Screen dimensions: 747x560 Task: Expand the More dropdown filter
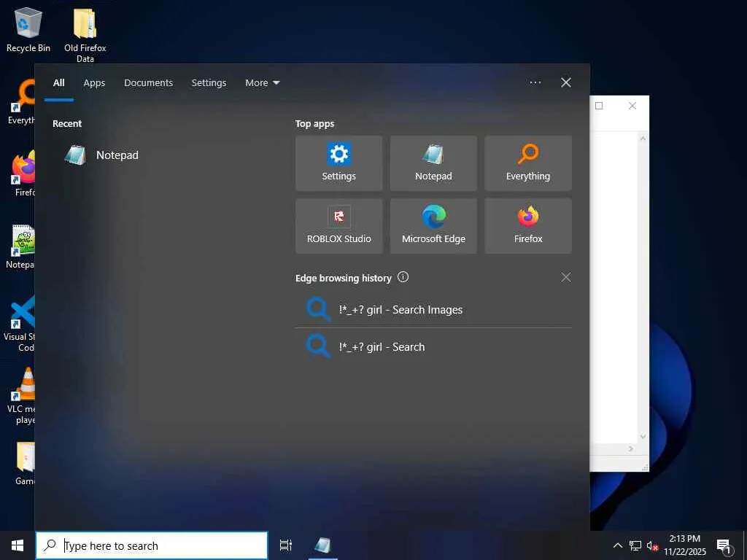tap(262, 83)
